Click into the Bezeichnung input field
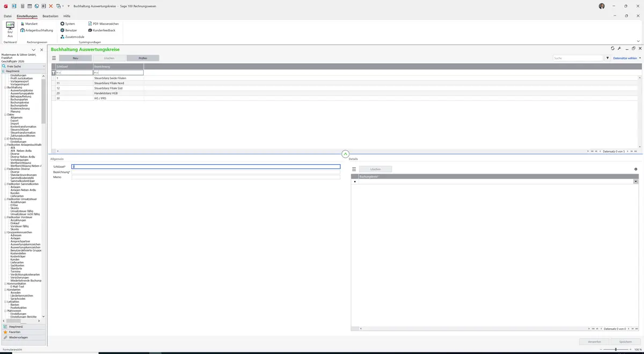The height and width of the screenshot is (354, 644). (x=206, y=172)
